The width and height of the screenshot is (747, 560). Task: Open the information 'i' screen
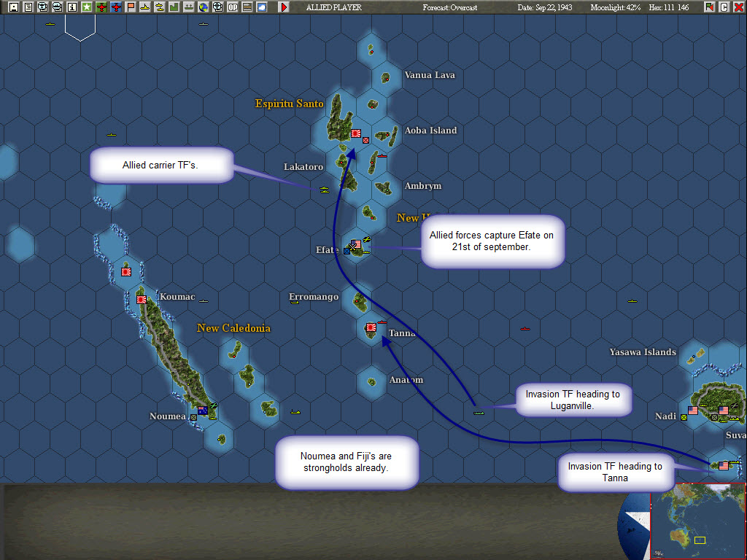pyautogui.click(x=72, y=7)
